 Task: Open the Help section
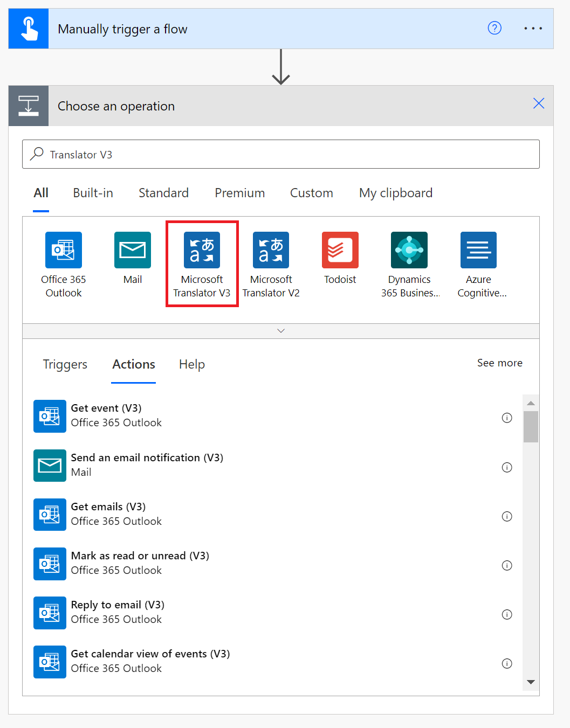[191, 364]
